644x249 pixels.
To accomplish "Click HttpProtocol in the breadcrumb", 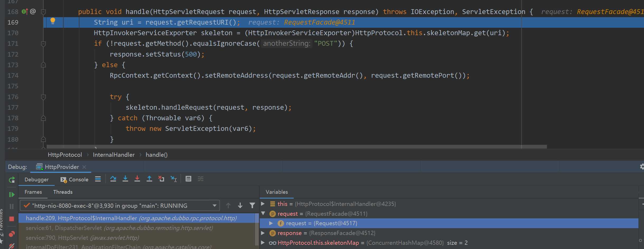I will pyautogui.click(x=65, y=155).
